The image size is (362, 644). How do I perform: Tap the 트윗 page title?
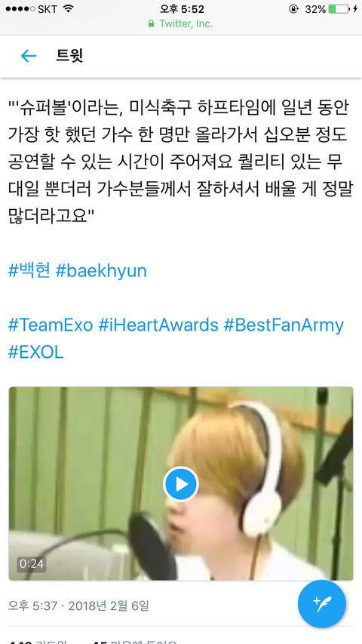click(x=69, y=56)
